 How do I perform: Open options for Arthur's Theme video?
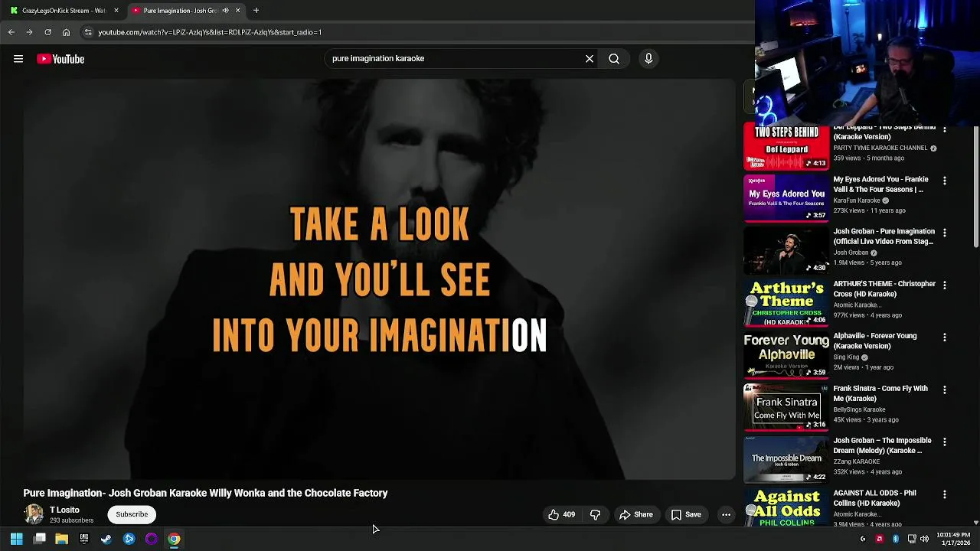click(x=945, y=285)
